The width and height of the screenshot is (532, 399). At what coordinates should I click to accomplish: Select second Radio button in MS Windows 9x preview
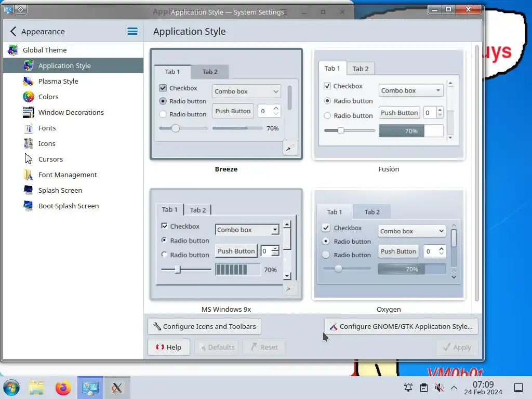(165, 255)
